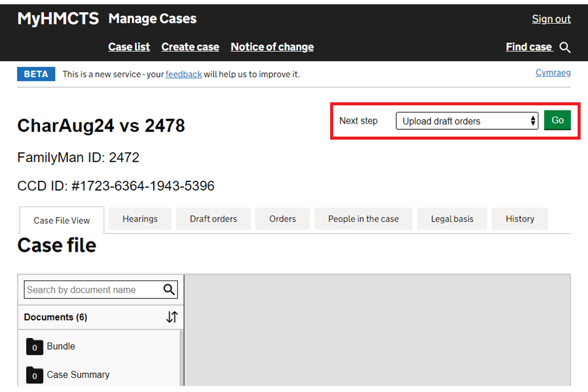Screen dimensions: 588x392
Task: Open the Legal basis tab
Action: [x=452, y=219]
